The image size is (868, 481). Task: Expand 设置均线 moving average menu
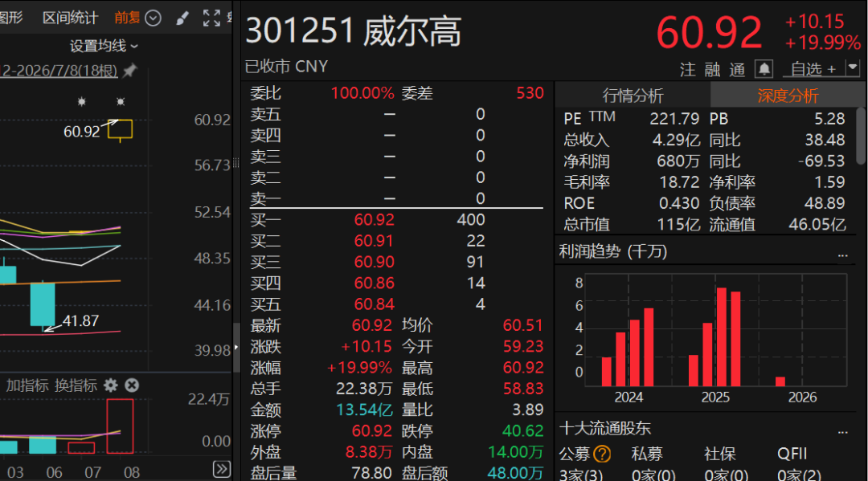pyautogui.click(x=104, y=46)
